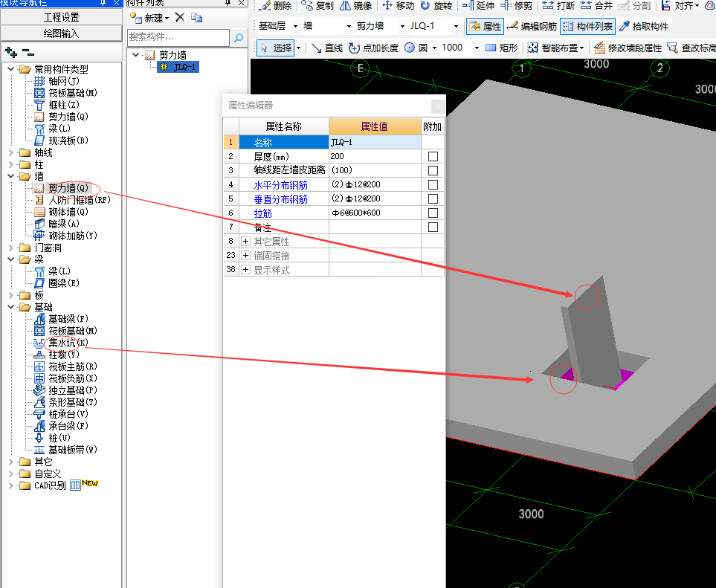
Task: Expand the 其它属性 property group
Action: (x=245, y=241)
